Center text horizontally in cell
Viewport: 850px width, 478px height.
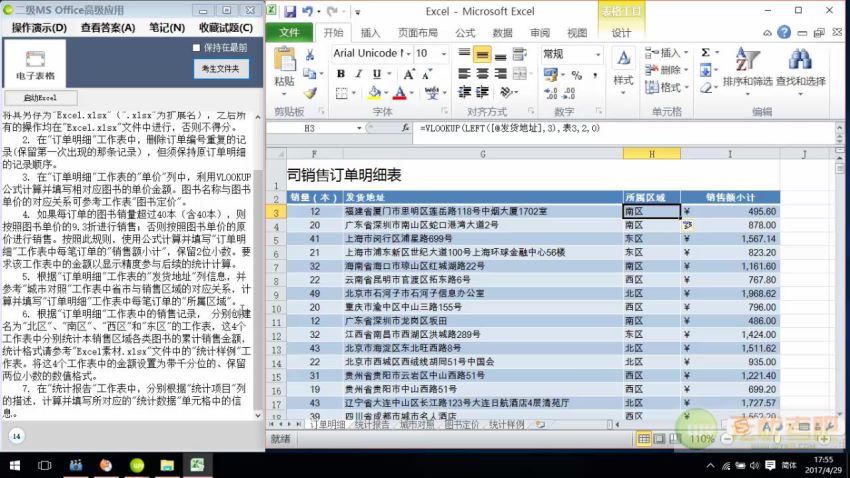pyautogui.click(x=482, y=74)
